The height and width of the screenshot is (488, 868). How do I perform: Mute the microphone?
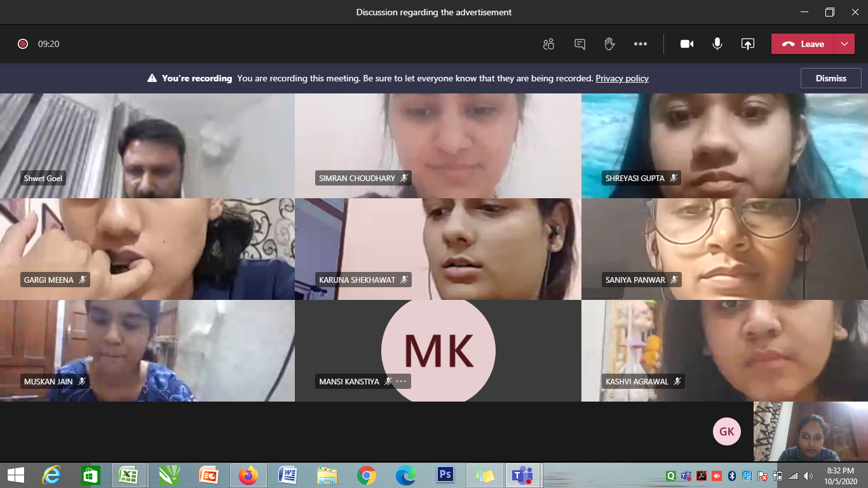(717, 44)
